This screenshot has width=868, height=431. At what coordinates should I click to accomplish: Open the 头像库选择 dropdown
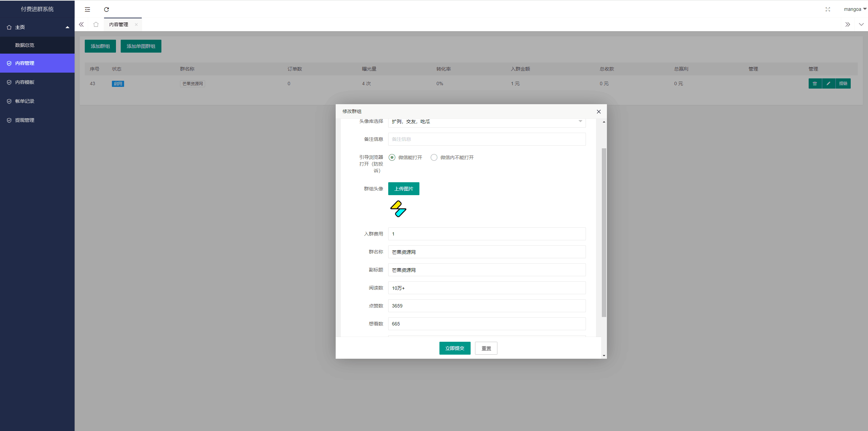pyautogui.click(x=487, y=121)
